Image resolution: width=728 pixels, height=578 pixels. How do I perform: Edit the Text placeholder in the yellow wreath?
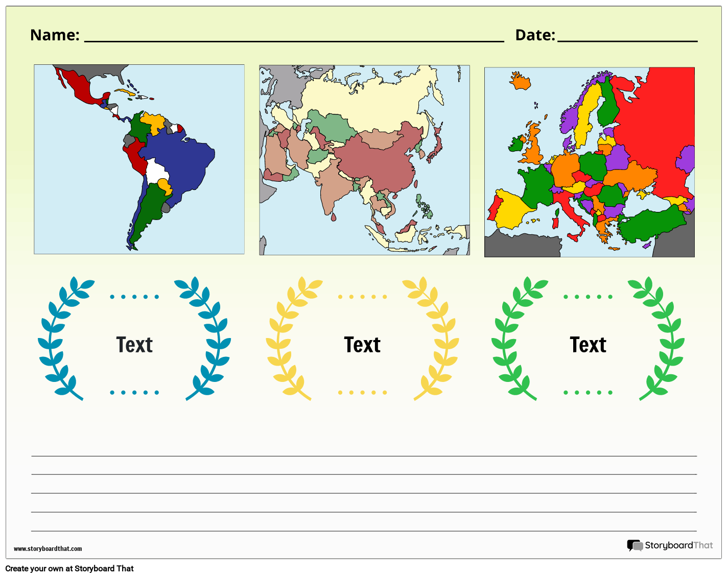(362, 345)
